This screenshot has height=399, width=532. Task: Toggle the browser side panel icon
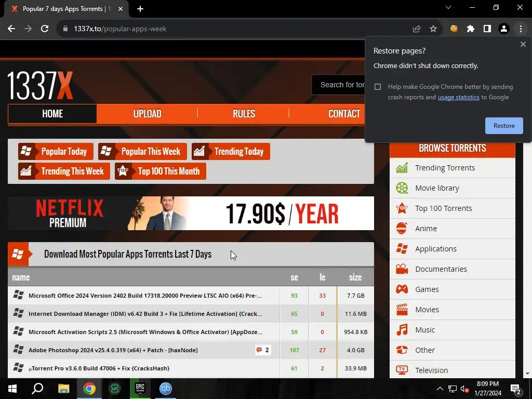[487, 29]
